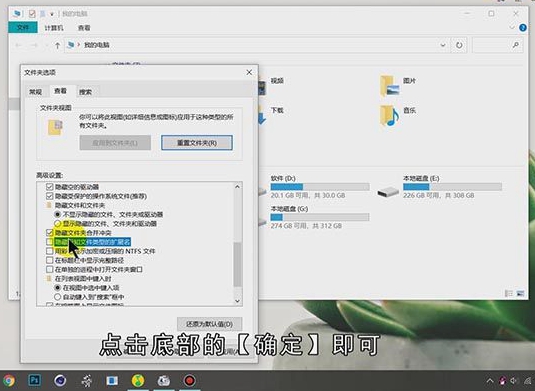Enable 用彩色显示加密或压缩的 NTFS 文件
Image resolution: width=535 pixels, height=391 pixels.
pos(49,251)
